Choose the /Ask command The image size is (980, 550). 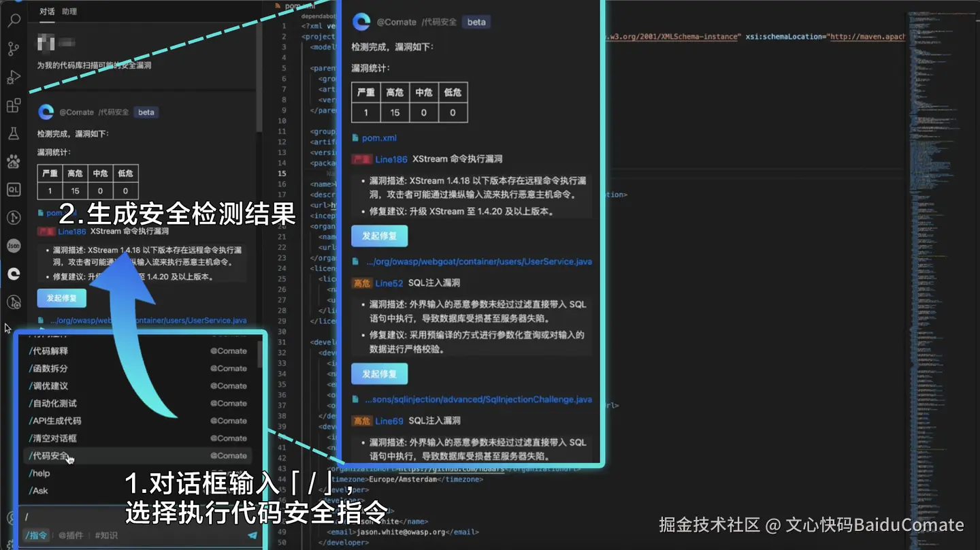pos(138,491)
